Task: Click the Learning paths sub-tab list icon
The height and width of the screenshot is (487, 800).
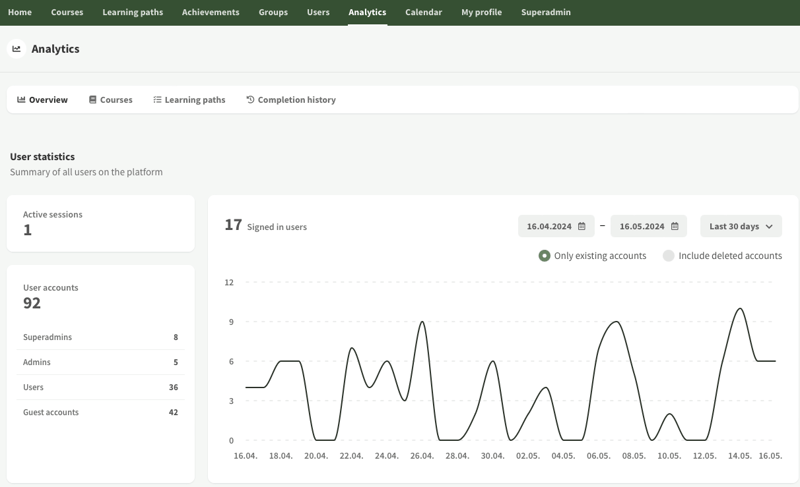Action: (157, 99)
